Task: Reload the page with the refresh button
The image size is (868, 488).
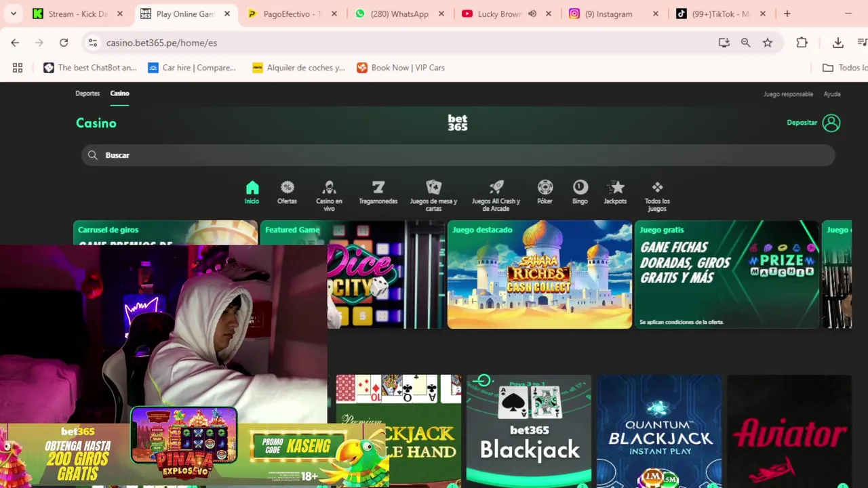Action: pyautogui.click(x=64, y=43)
